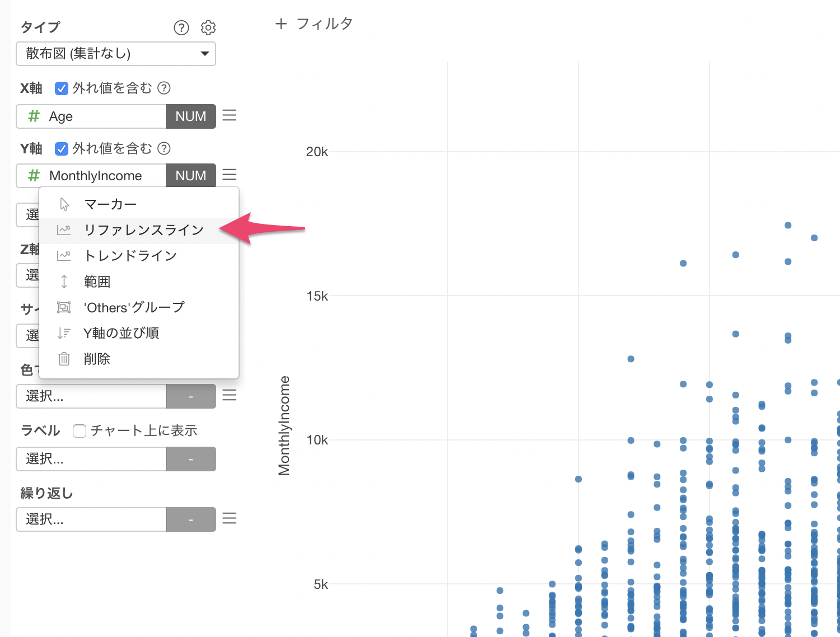
Task: Select リファレンスライン from the menu
Action: [x=143, y=230]
